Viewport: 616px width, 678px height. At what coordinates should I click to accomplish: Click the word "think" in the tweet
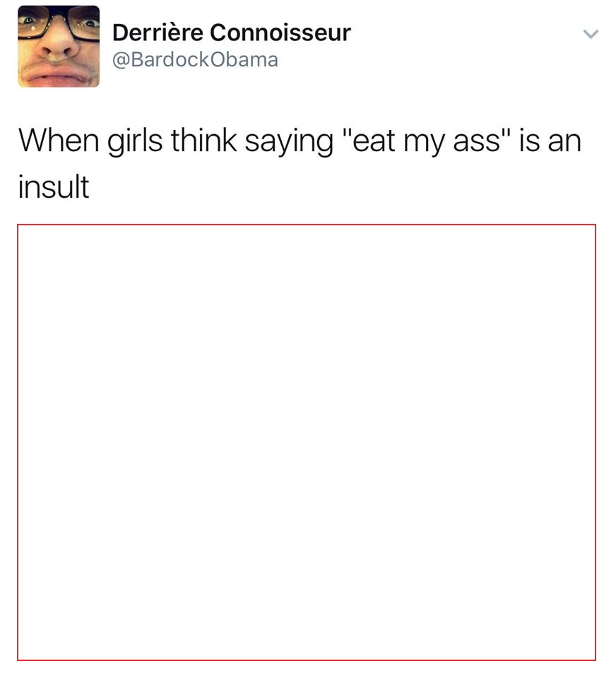[x=203, y=141]
